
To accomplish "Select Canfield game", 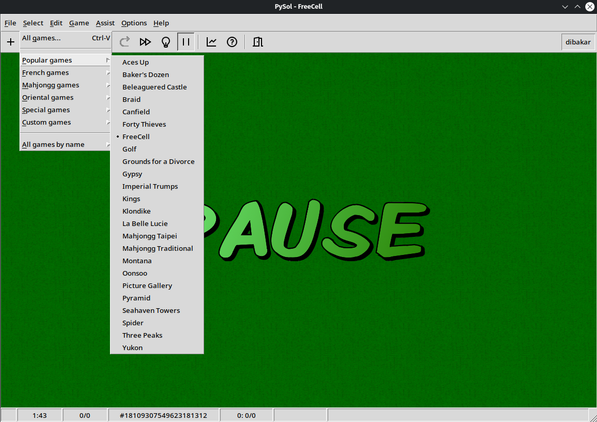I will pos(157,112).
